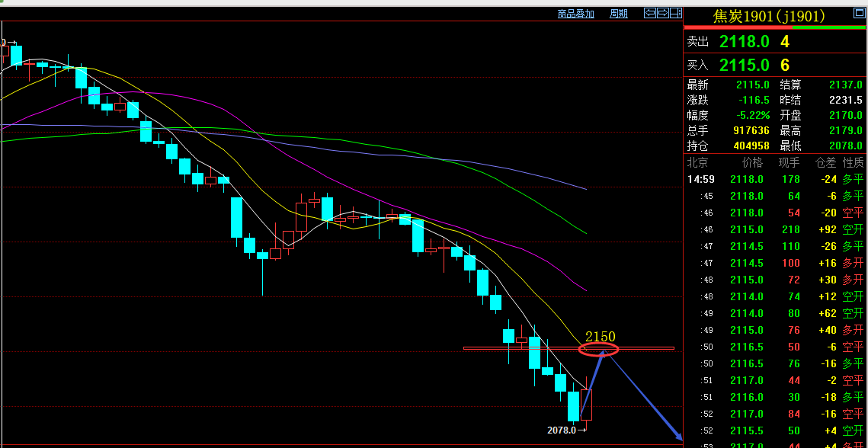Click the red-green buy/sell ratio bar
Screen dimensions: 868x448
(x=775, y=27)
